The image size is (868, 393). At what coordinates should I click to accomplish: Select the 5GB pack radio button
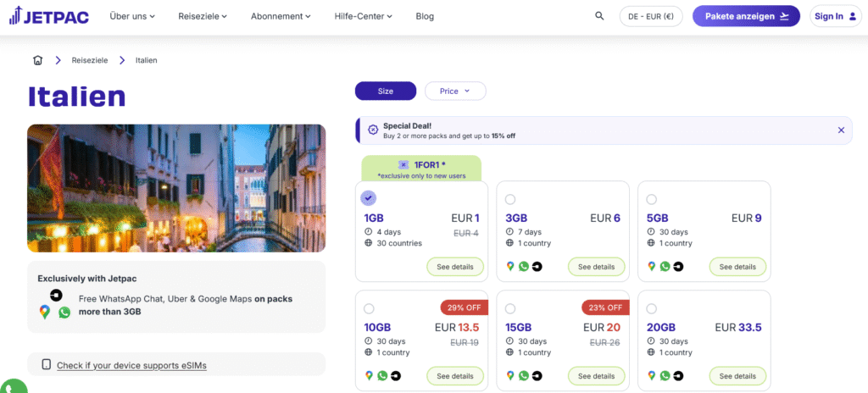click(x=652, y=199)
